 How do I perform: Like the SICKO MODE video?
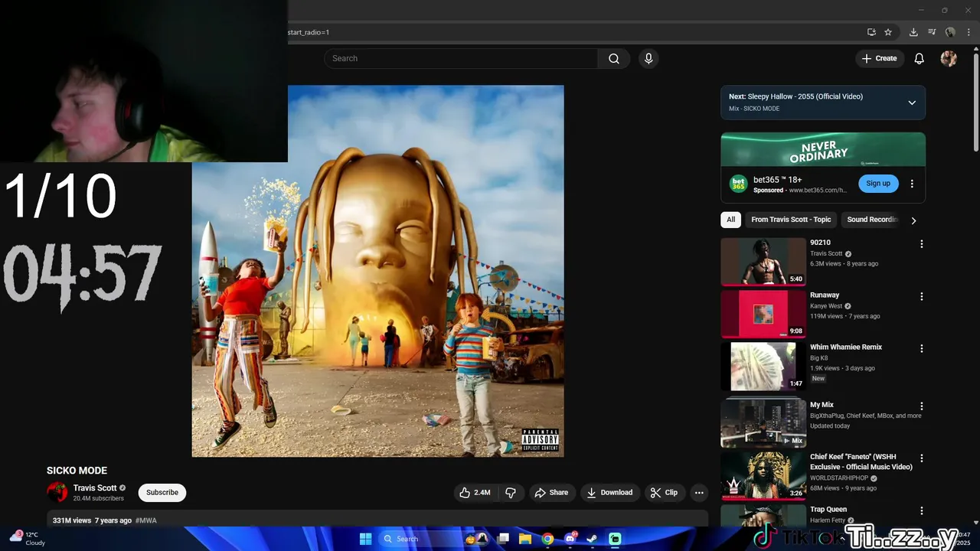[475, 493]
